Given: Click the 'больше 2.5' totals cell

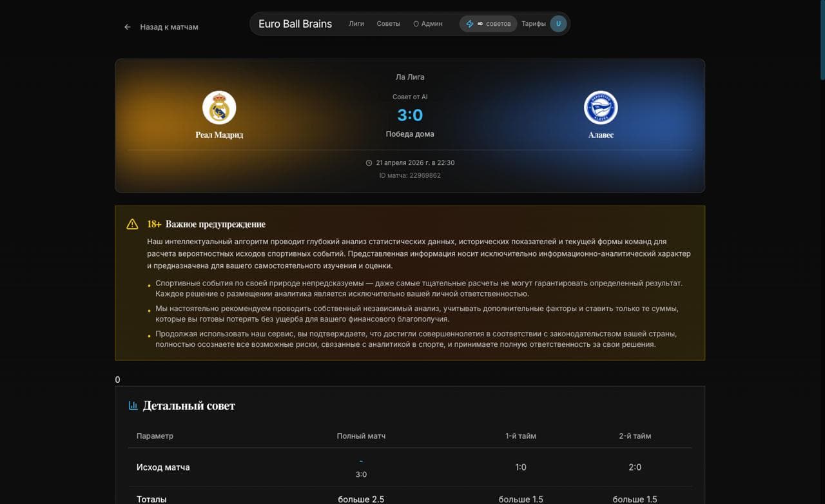Looking at the screenshot, I should pyautogui.click(x=361, y=499).
